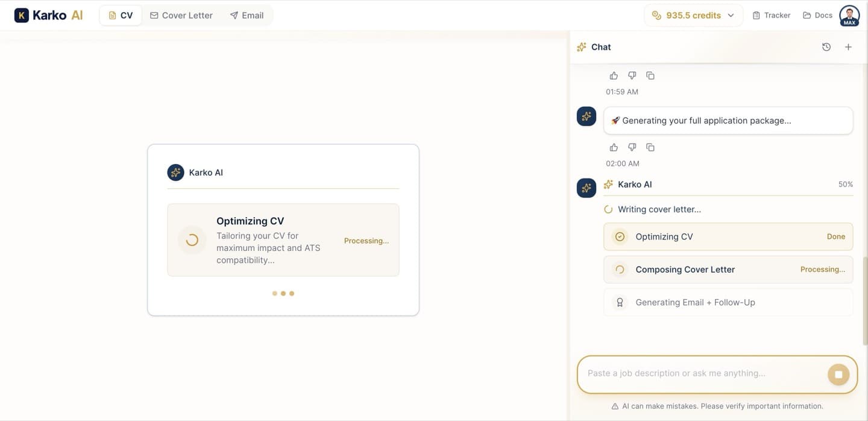Start a new chat with the plus icon

[x=848, y=46]
